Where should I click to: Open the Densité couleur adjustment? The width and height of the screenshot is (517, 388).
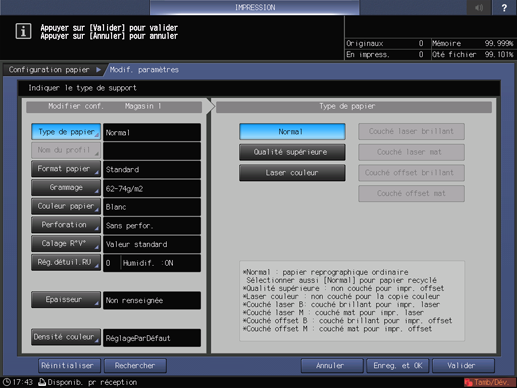tap(66, 337)
